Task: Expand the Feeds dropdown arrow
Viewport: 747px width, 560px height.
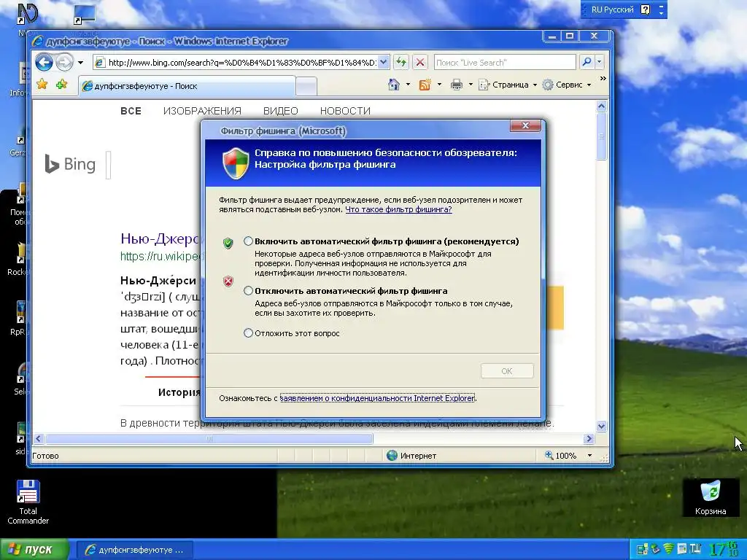Action: 439,85
